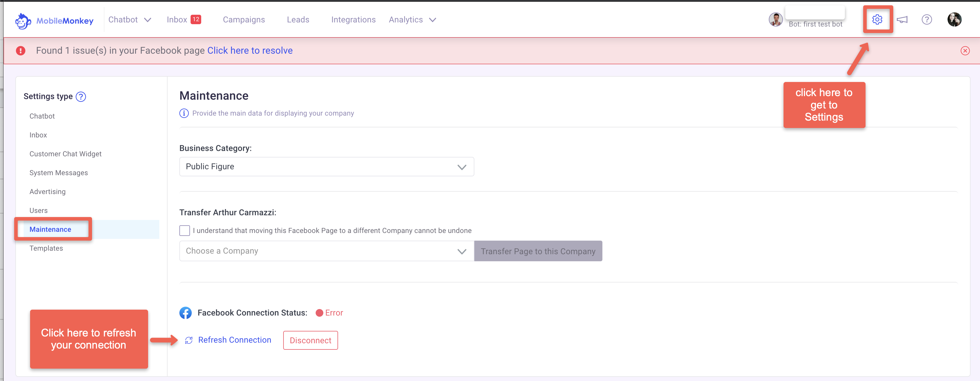Viewport: 980px width, 381px height.
Task: Click Refresh Connection link
Action: pos(234,340)
